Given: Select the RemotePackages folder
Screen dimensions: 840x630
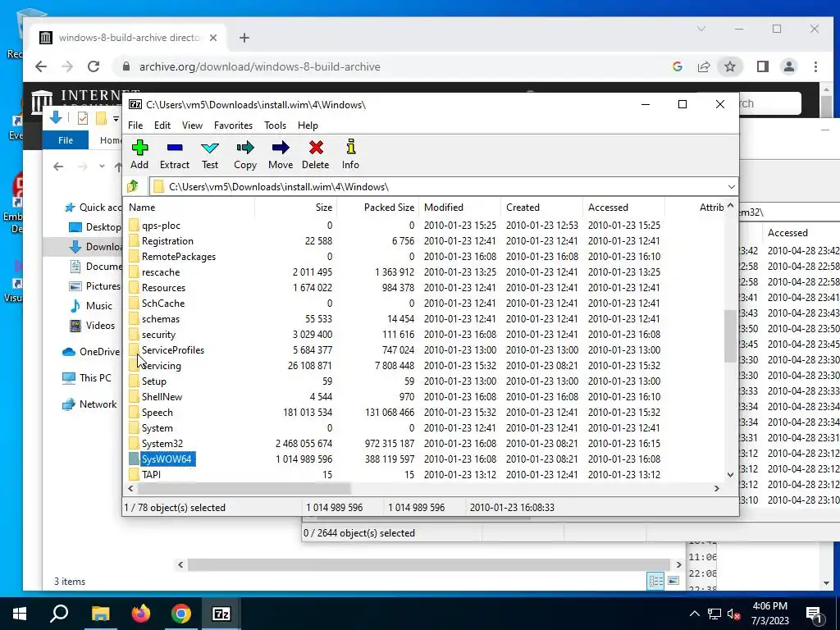Looking at the screenshot, I should (x=178, y=257).
